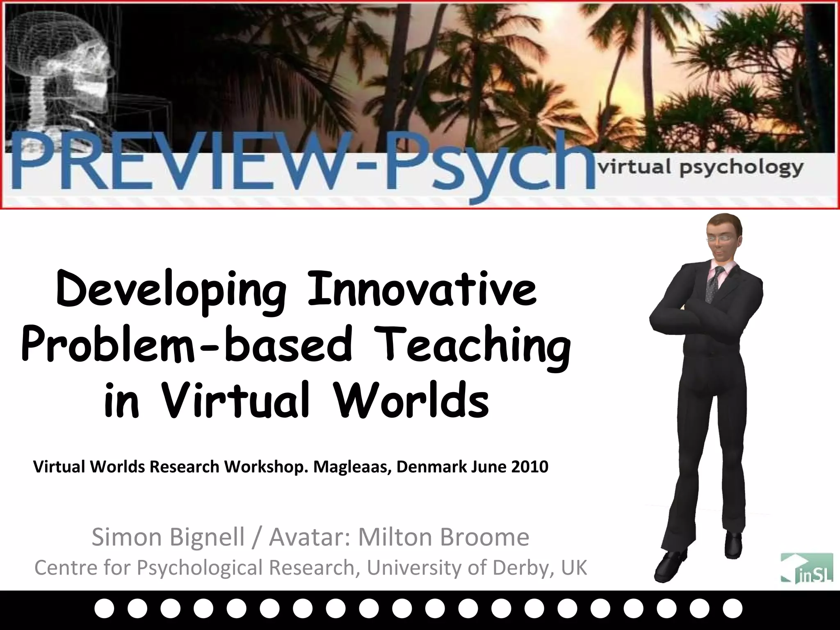The image size is (840, 630).
Task: Click Centre for Psychological Research affiliation line
Action: coord(310,568)
